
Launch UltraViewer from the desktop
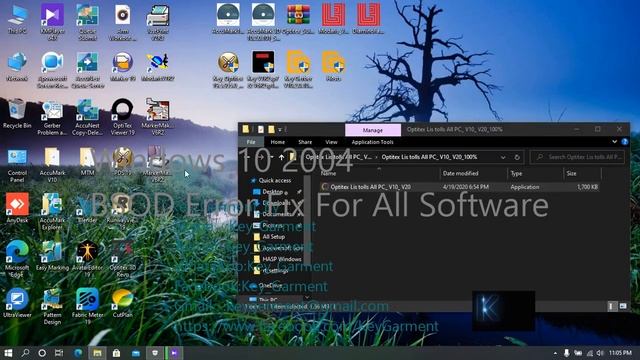tap(17, 303)
